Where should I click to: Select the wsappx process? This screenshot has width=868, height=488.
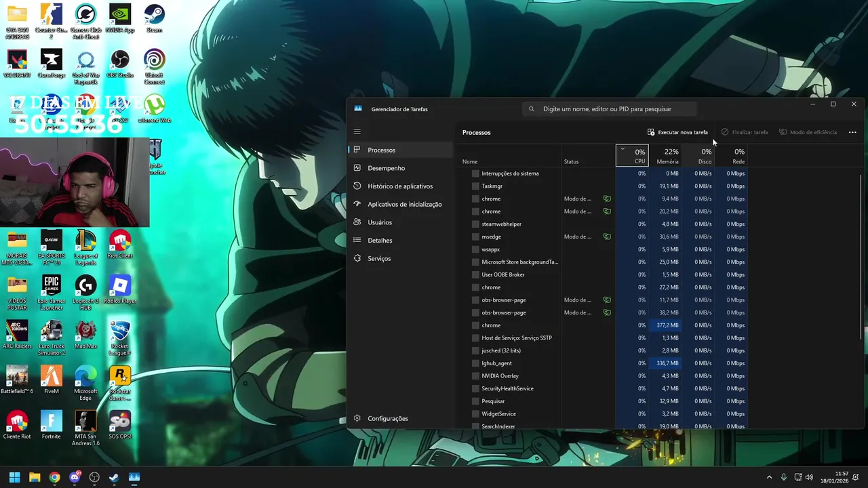click(604, 249)
